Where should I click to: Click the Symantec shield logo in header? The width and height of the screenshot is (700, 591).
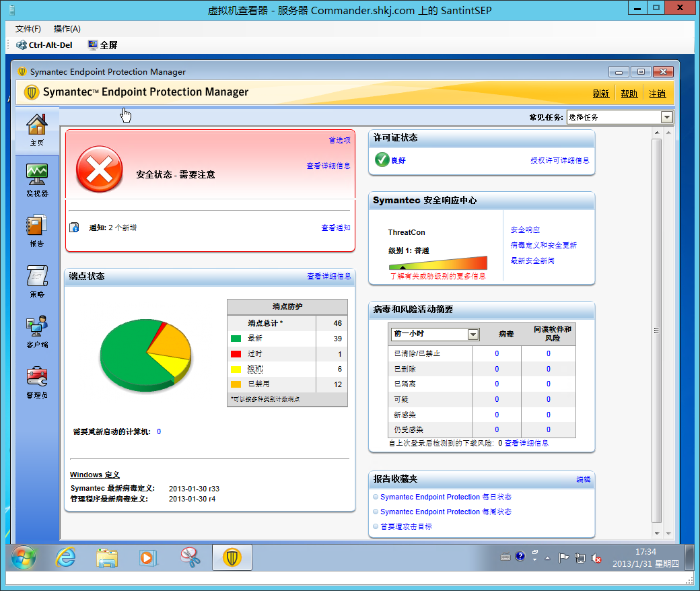click(31, 92)
